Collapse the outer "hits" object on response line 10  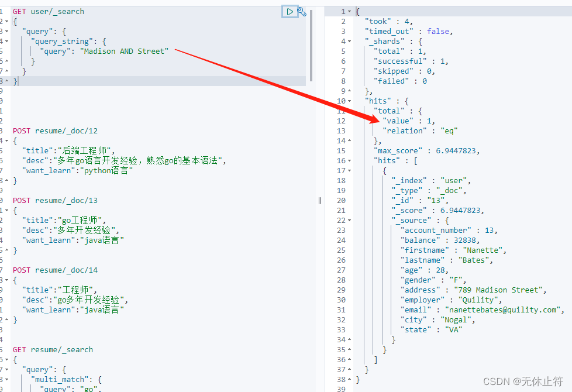pyautogui.click(x=350, y=101)
